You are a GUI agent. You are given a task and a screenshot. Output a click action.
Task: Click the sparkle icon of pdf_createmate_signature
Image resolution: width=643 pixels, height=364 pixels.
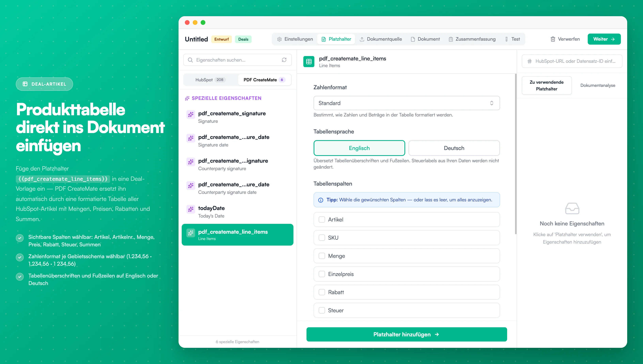(x=191, y=114)
